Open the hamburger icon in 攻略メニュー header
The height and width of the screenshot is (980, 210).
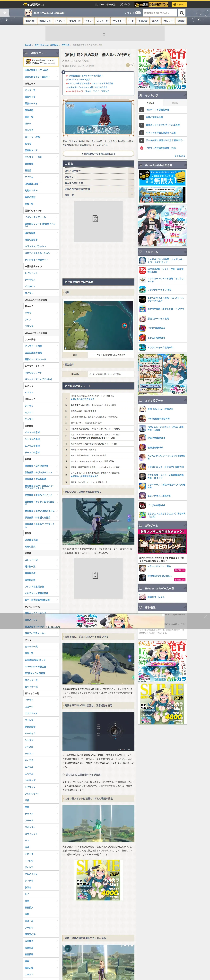26,53
